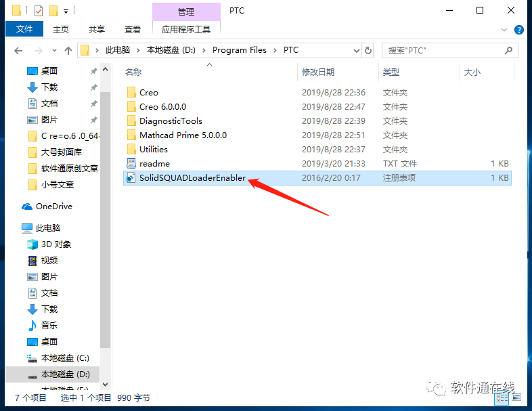This screenshot has width=532, height=411.
Task: Sort by the 类型 column header
Action: pos(391,72)
